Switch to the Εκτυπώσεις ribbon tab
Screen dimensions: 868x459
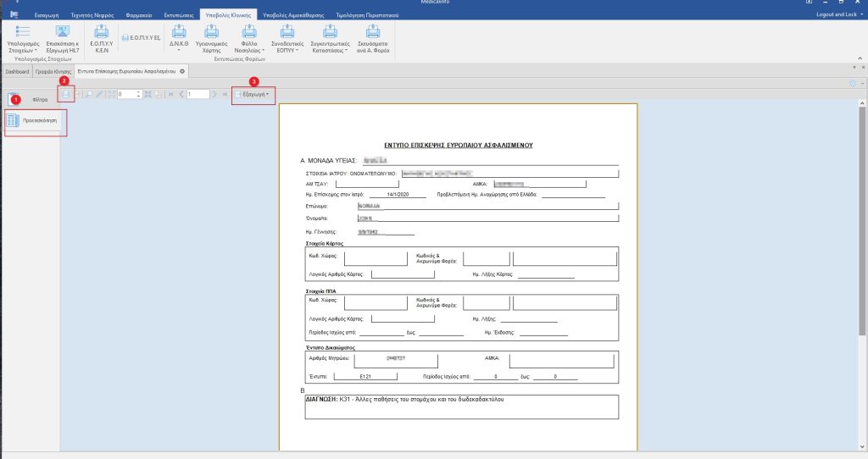point(179,14)
